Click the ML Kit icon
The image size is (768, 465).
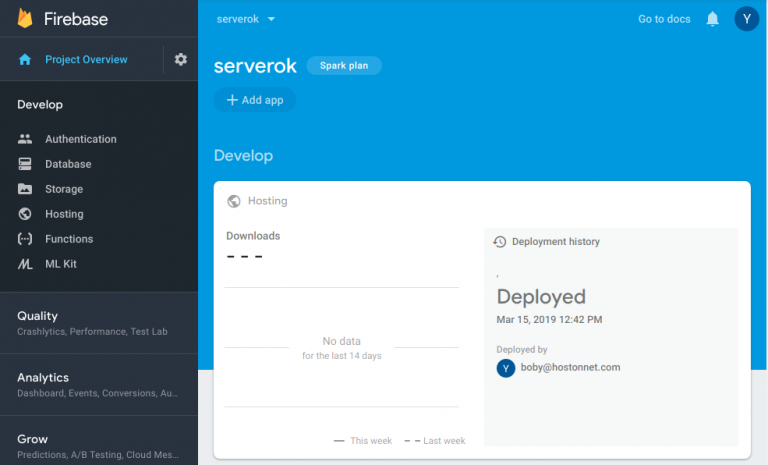(25, 264)
